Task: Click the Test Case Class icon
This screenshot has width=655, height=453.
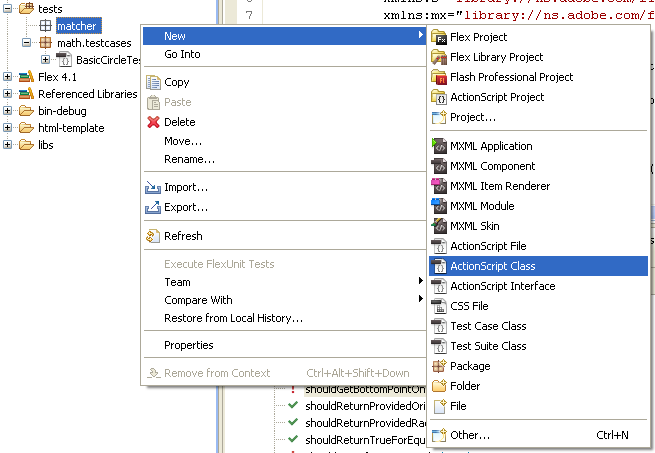Action: [439, 326]
